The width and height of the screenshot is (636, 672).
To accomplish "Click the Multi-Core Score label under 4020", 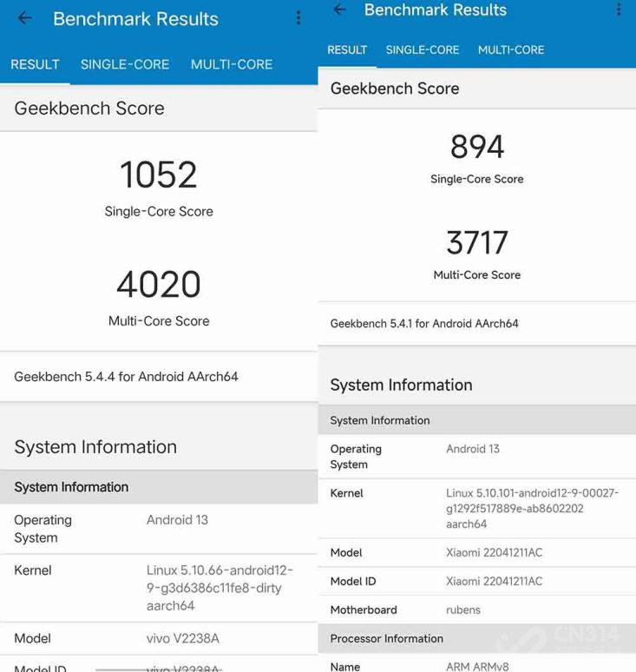I will 159,321.
